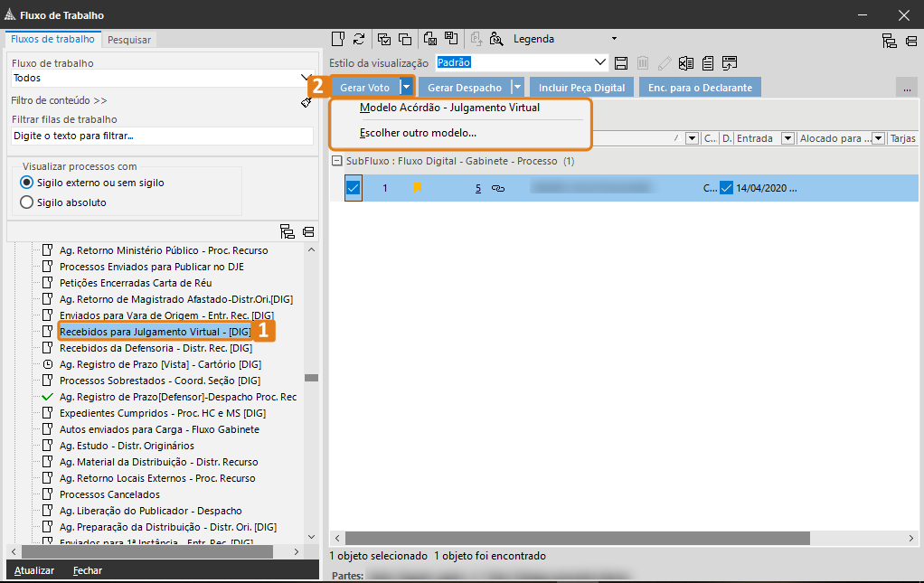Click the clear filter brush icon
This screenshot has width=924, height=583.
306,102
